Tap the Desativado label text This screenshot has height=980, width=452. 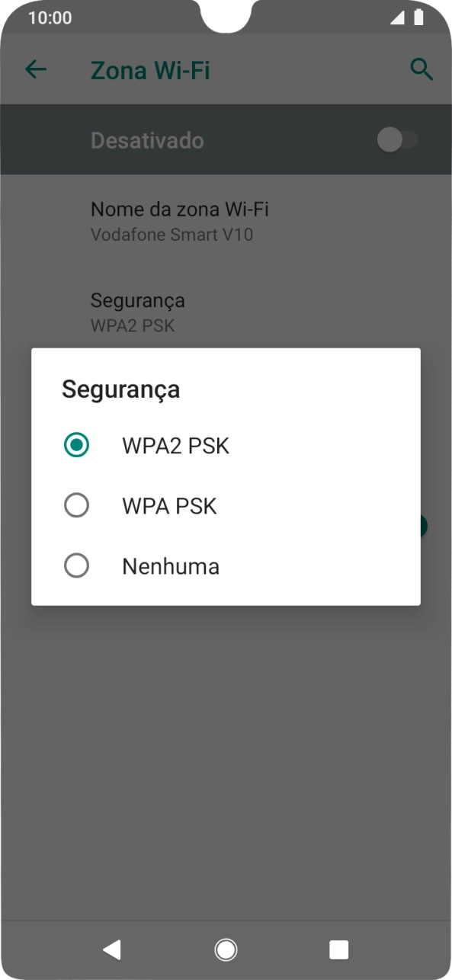click(147, 139)
